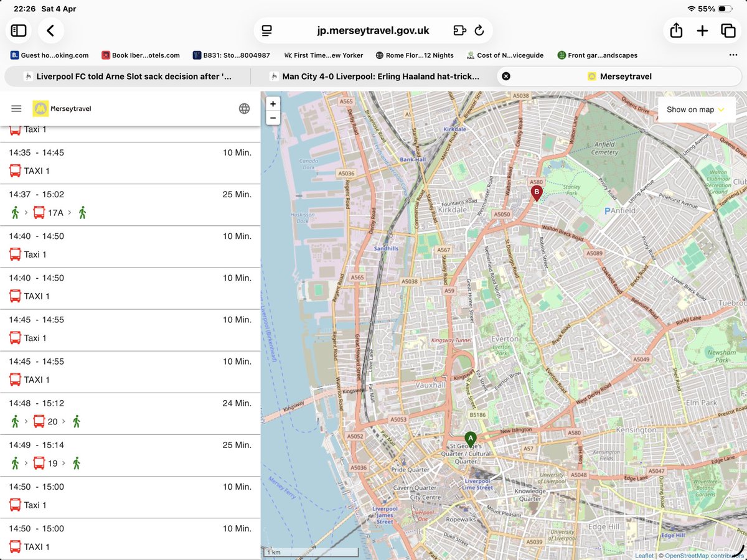Open the Leaflet attribution link
This screenshot has width=747, height=560.
coord(644,556)
